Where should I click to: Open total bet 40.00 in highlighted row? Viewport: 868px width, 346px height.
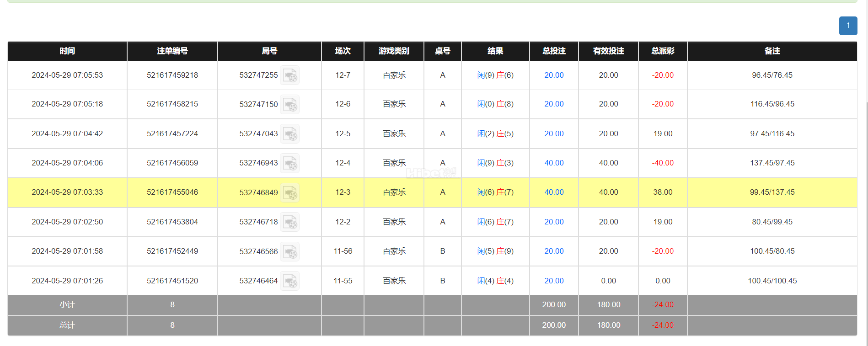(x=554, y=192)
